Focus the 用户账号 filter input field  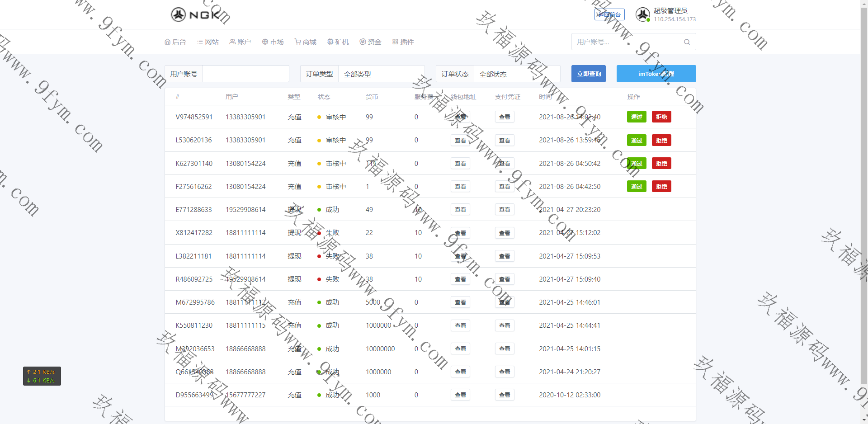coord(245,74)
